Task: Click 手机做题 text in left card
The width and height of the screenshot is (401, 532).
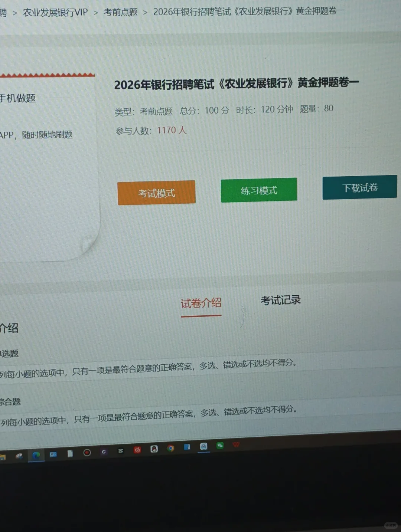Action: (x=18, y=98)
